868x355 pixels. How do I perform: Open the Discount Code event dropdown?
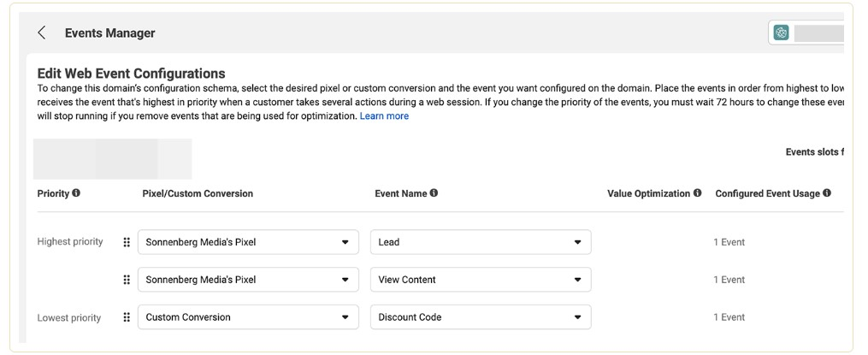pyautogui.click(x=480, y=317)
